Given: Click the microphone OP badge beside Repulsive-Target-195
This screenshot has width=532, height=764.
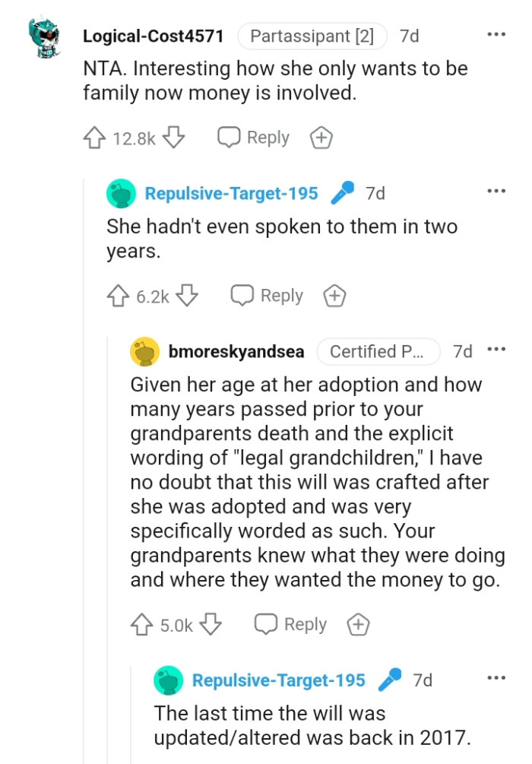Looking at the screenshot, I should coord(342,193).
